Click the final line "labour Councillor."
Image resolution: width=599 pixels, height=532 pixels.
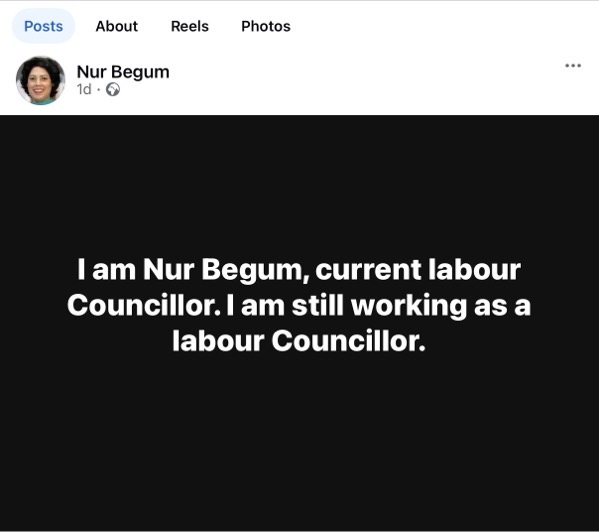pyautogui.click(x=299, y=341)
